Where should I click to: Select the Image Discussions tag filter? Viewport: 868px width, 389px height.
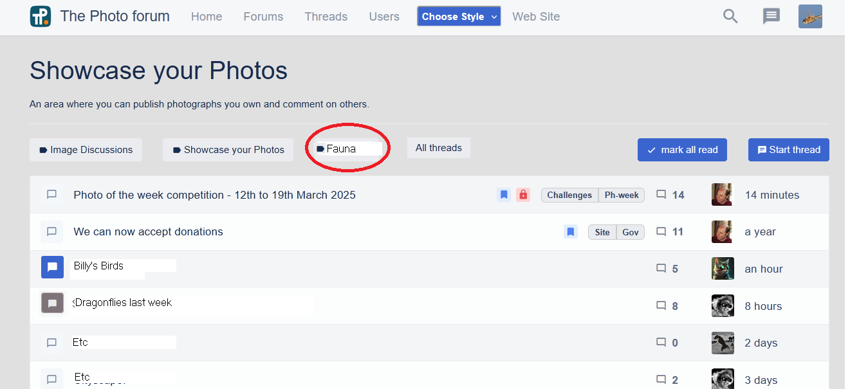click(86, 150)
